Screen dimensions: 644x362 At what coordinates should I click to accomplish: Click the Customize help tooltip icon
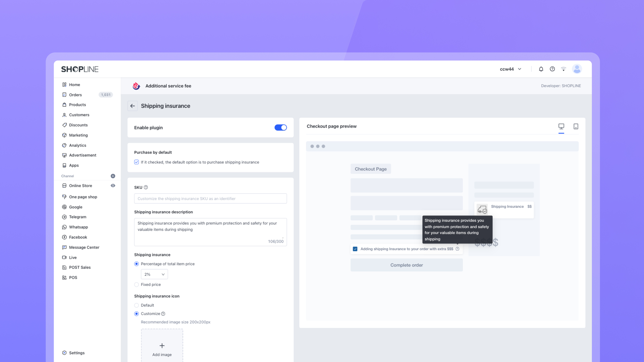coord(163,314)
